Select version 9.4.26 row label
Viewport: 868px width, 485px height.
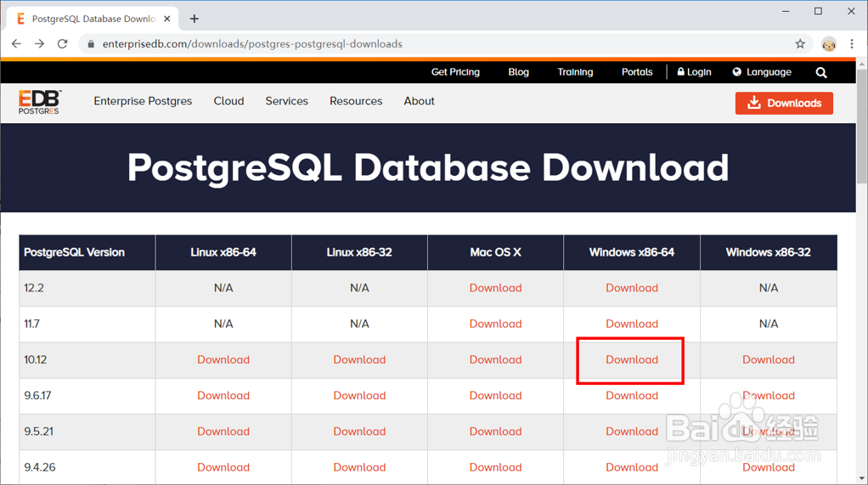click(40, 467)
